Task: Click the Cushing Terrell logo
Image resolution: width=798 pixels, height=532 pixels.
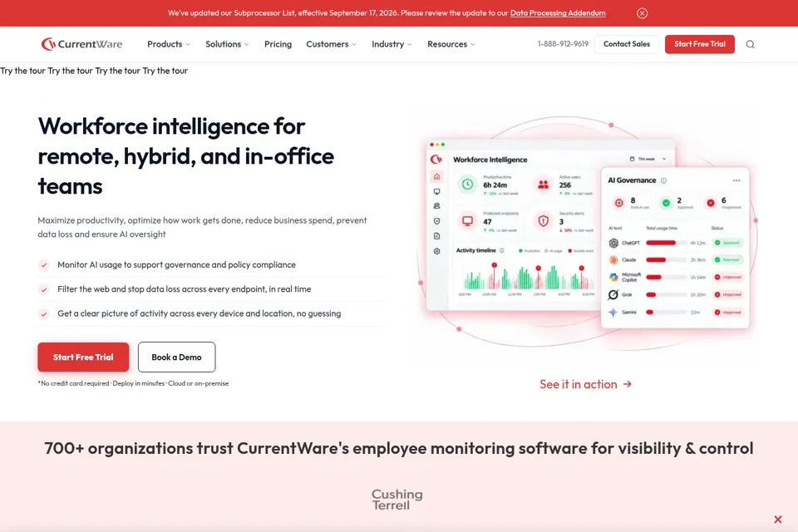Action: point(397,500)
